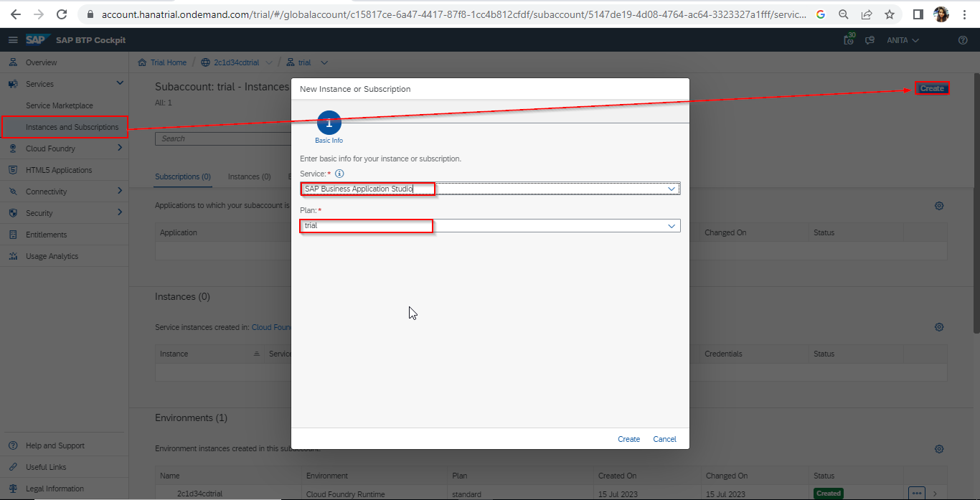Open the three-dot actions for 2c1d34cdtrial row
The image size is (980, 500).
point(917,493)
